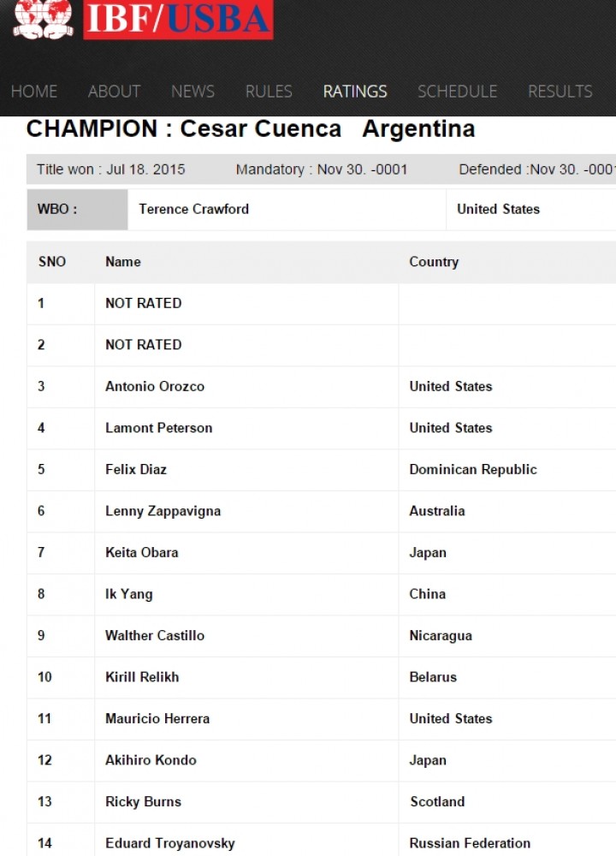Select Ricky Burns ranked thirteenth
Screen dimensions: 616x856
point(143,802)
